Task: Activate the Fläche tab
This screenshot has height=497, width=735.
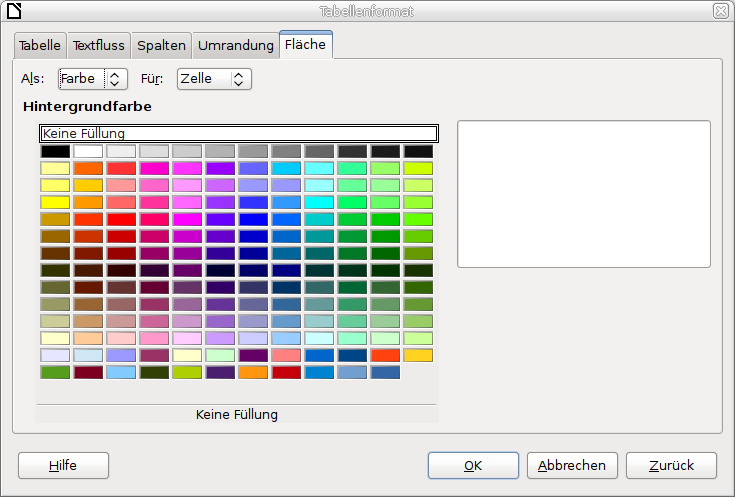Action: (x=306, y=45)
